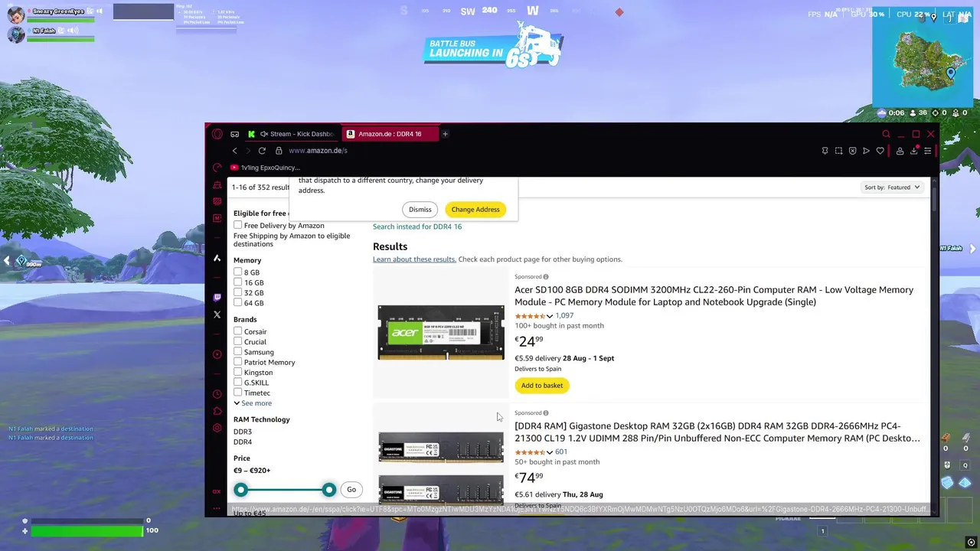This screenshot has height=551, width=980.
Task: Expand Gigastone RAM rating breakdown chevron
Action: pos(550,452)
